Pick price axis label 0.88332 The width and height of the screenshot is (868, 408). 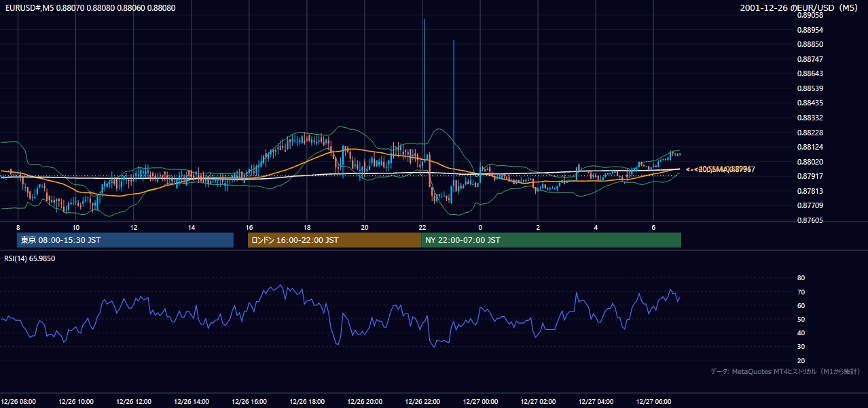point(810,118)
